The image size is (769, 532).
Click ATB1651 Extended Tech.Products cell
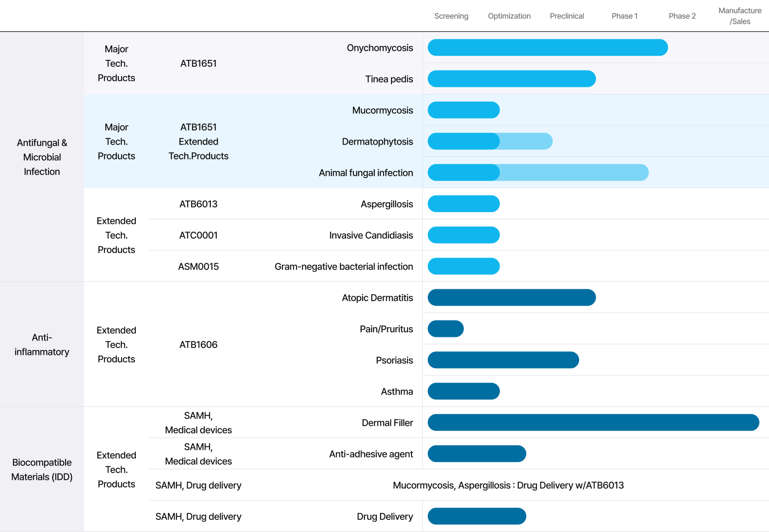198,141
